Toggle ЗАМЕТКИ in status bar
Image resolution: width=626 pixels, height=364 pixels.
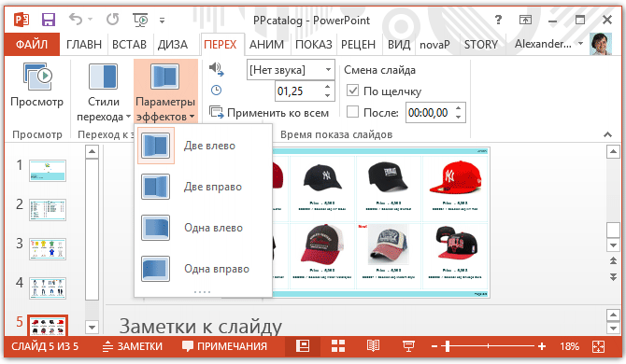[132, 346]
